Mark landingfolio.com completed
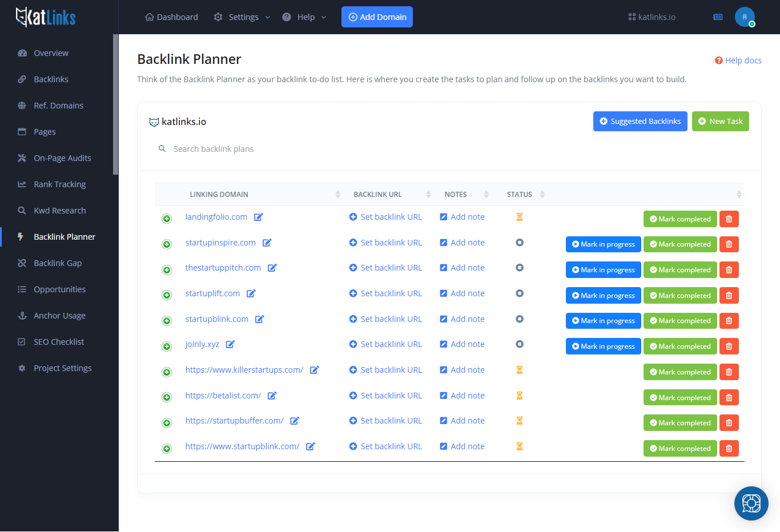This screenshot has width=780, height=532. (x=680, y=219)
